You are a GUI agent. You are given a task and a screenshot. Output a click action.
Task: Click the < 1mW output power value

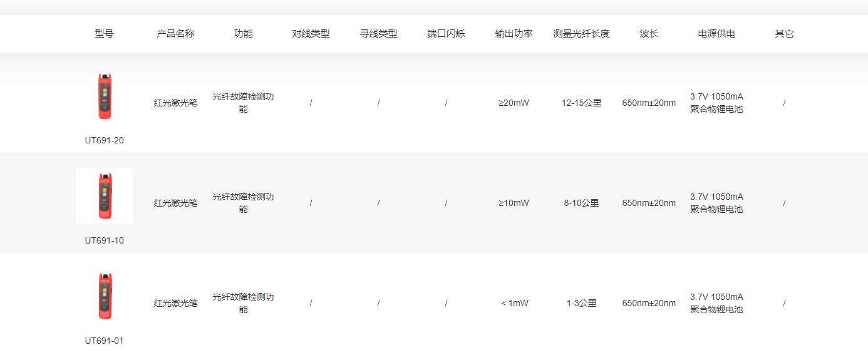pyautogui.click(x=514, y=303)
